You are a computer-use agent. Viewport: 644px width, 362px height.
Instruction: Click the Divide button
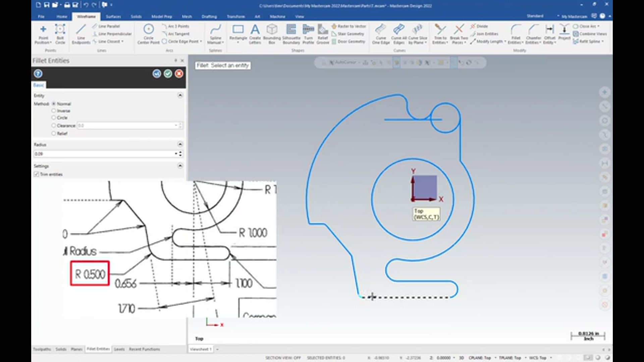point(479,26)
